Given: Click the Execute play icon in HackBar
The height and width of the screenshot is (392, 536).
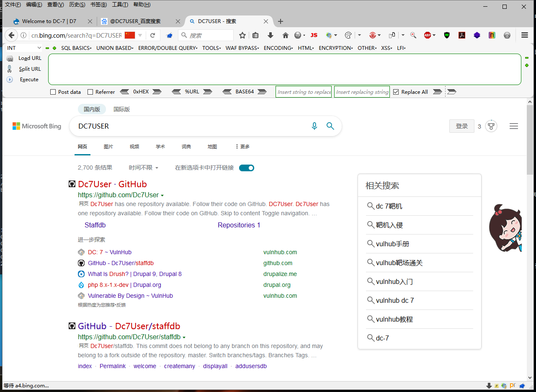Looking at the screenshot, I should 10,80.
